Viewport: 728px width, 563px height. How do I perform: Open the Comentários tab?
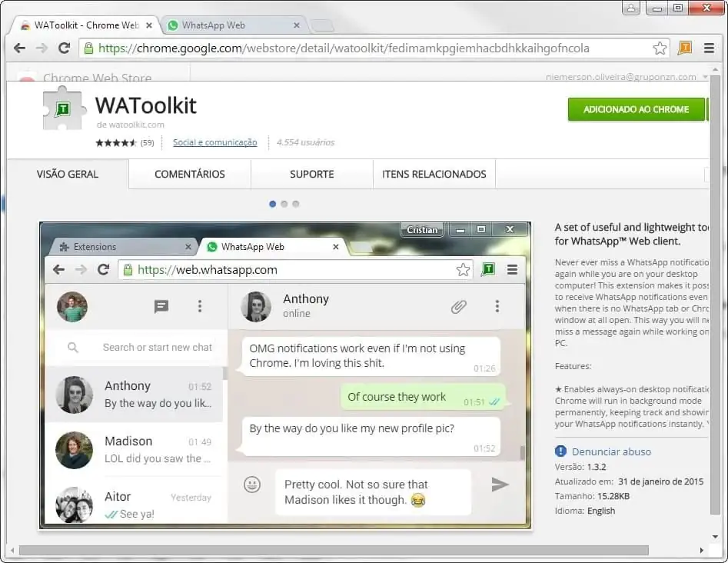[x=189, y=174]
